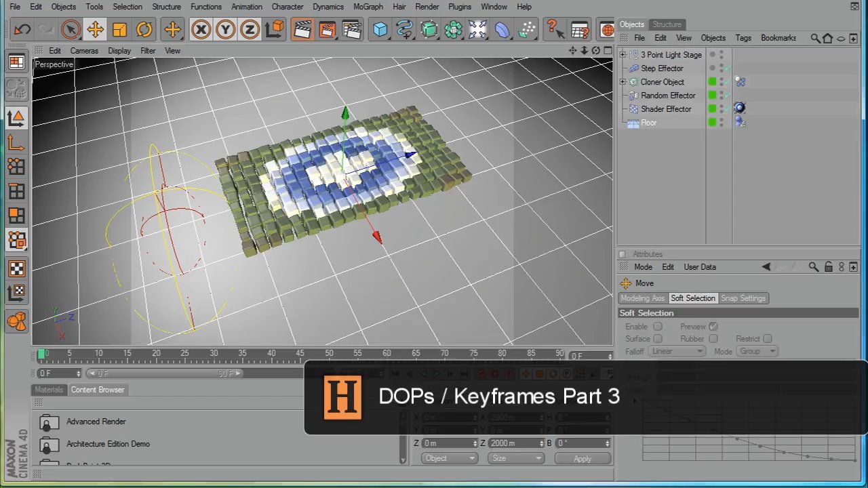Click the Soft Selection button in Attributes

tap(692, 298)
